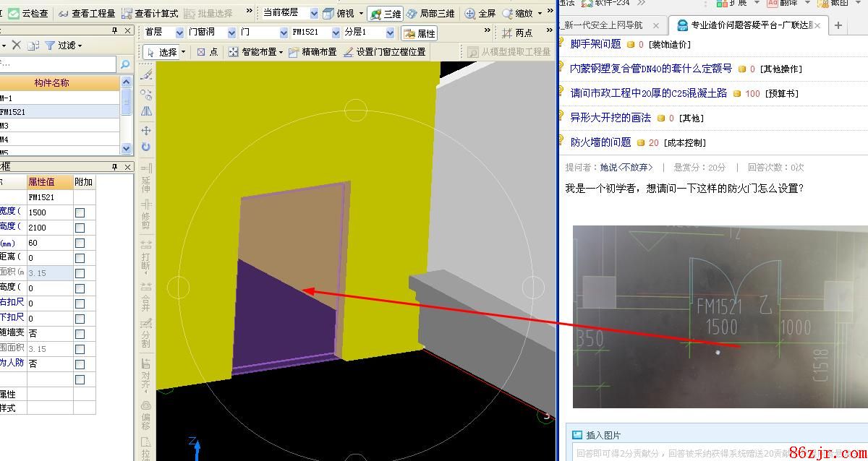Screen dimensions: 868x461
Task: Choose the 延伸 extend tool in sidebar
Action: coord(146,173)
